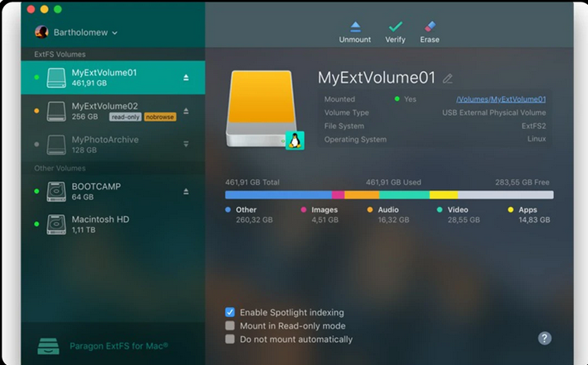
Task: Check Mount in Read-only mode
Action: 230,325
